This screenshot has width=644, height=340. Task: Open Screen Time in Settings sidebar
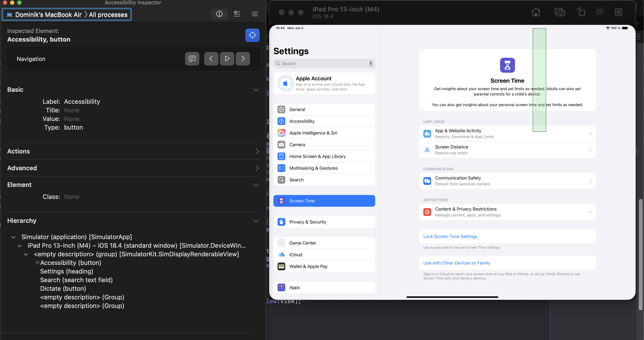(x=324, y=201)
